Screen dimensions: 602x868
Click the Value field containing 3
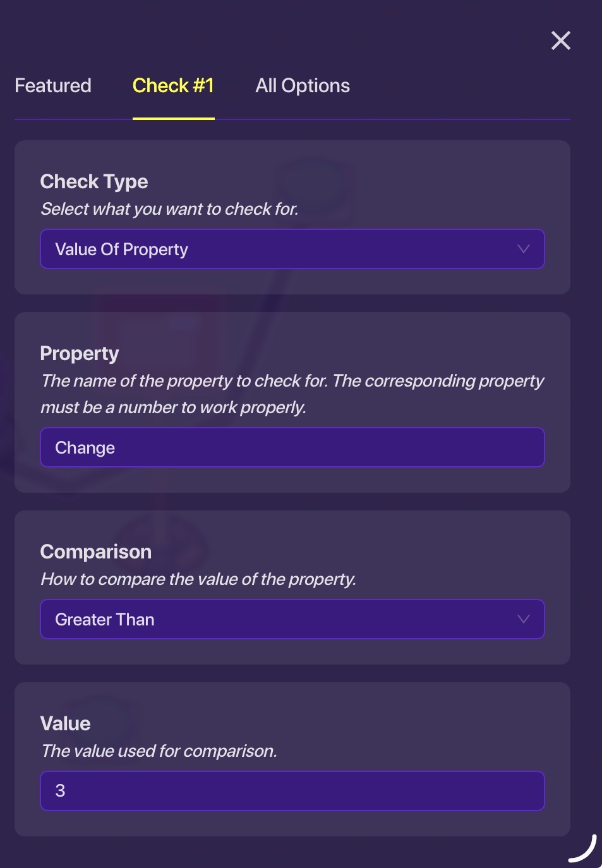[292, 791]
